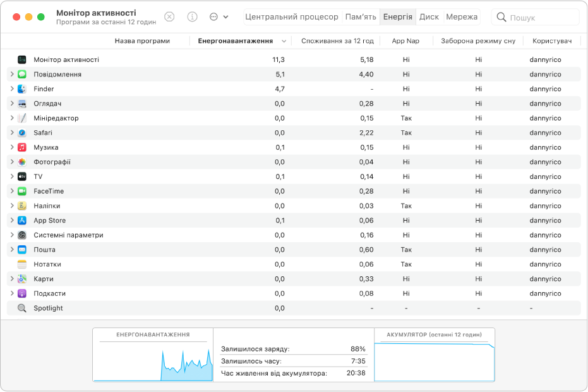
Task: Click the 7:35 time remaining value
Action: pos(358,361)
